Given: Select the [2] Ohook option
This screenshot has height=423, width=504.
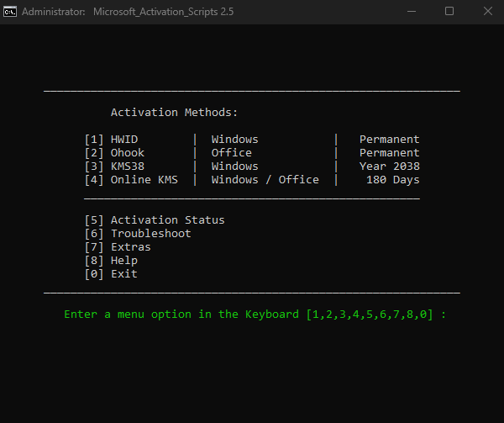Looking at the screenshot, I should pyautogui.click(x=113, y=153).
